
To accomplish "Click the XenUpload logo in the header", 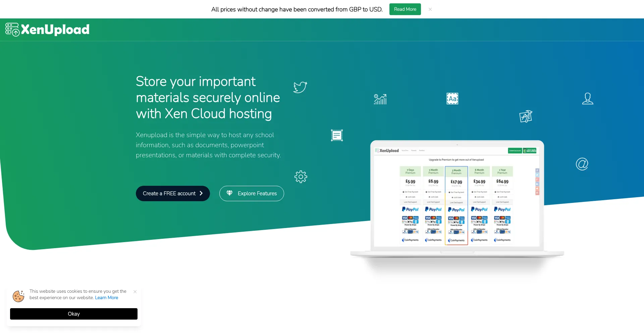I will 47,30.
